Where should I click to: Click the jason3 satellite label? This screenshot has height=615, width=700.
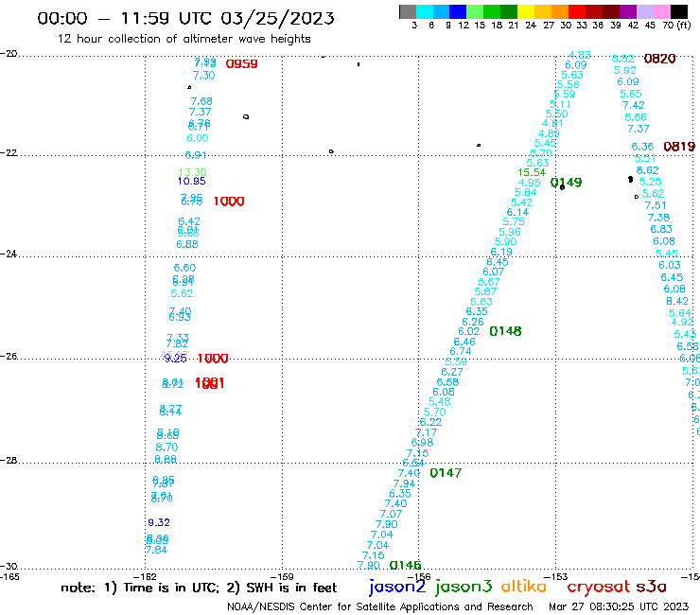(464, 587)
